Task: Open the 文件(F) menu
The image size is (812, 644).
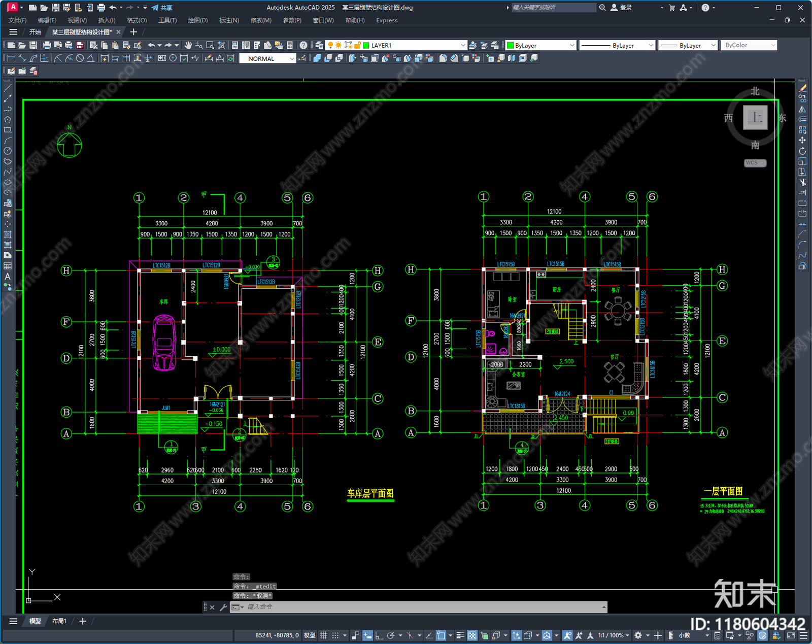Action: click(x=17, y=20)
